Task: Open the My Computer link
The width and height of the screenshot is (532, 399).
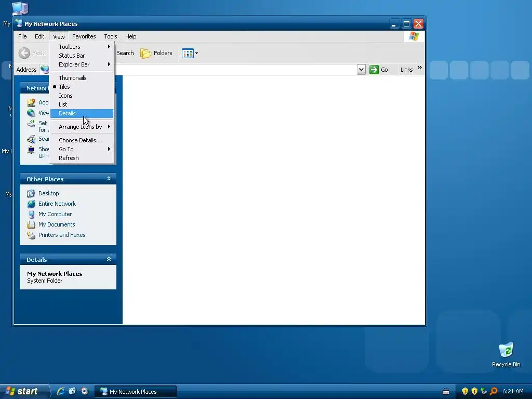Action: (x=55, y=214)
